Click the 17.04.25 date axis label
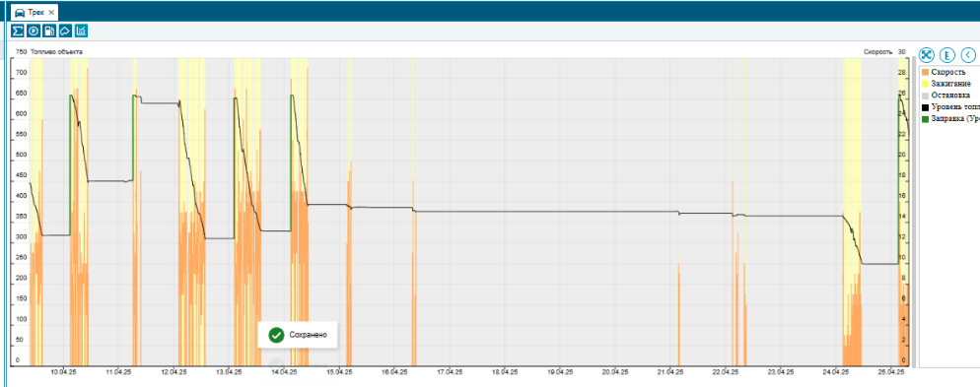Image resolution: width=980 pixels, height=387 pixels. 450,371
